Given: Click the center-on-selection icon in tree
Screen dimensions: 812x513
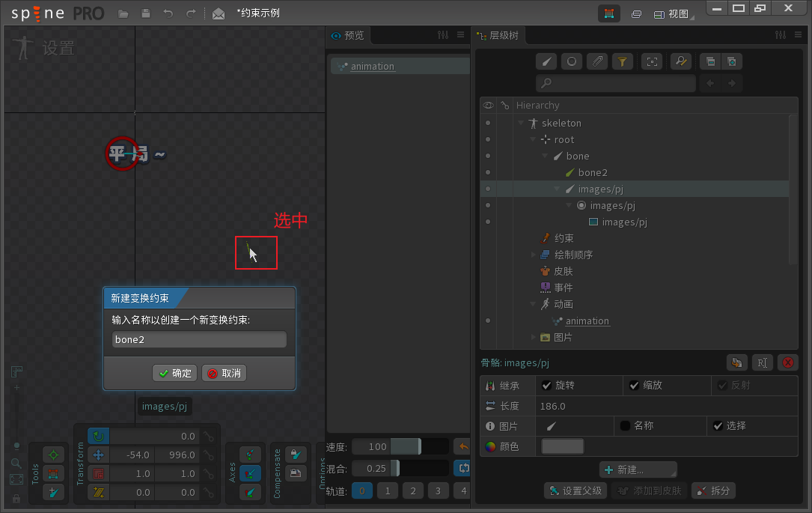Looking at the screenshot, I should point(652,61).
